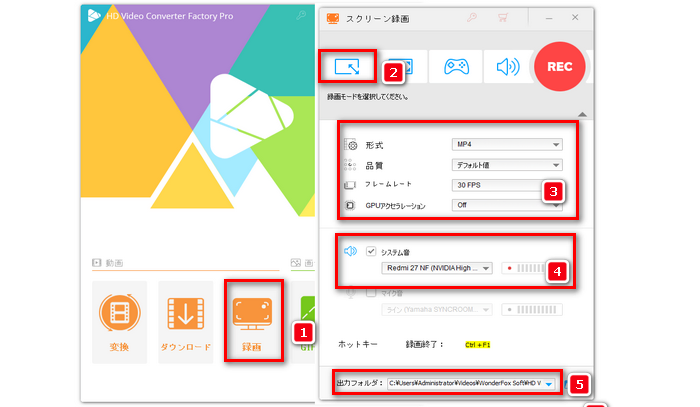This screenshot has width=700, height=407.
Task: Enable the マイク音 checkbox
Action: pyautogui.click(x=372, y=292)
